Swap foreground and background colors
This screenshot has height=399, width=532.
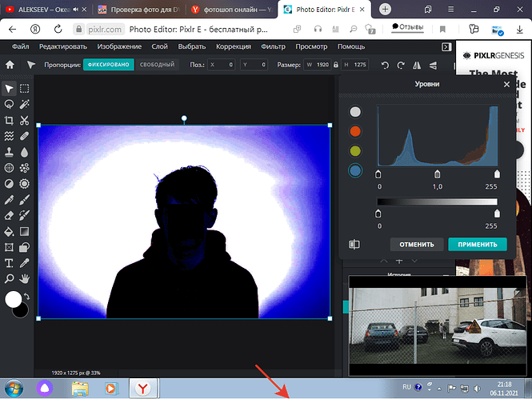click(27, 297)
